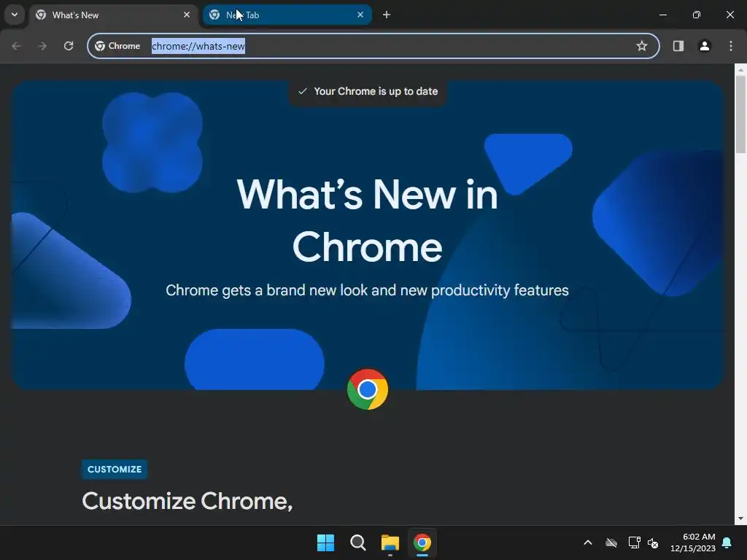747x560 pixels.
Task: Close the What's New tab
Action: pos(187,15)
